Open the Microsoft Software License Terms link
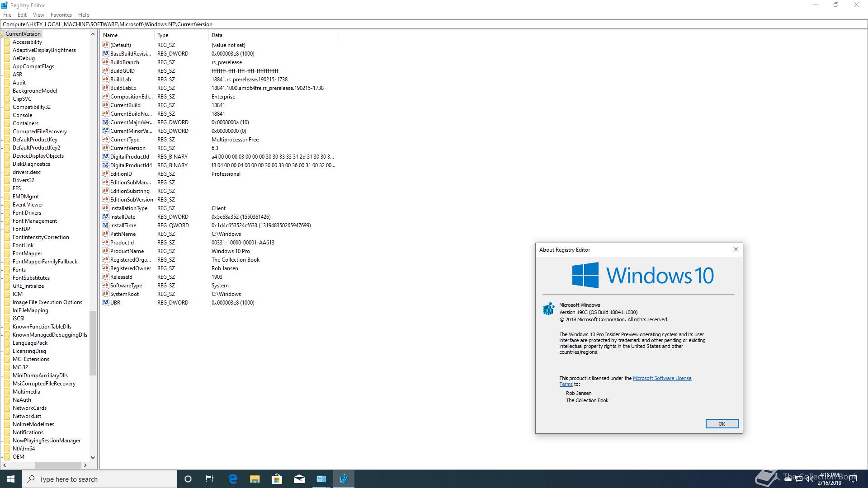 662,378
